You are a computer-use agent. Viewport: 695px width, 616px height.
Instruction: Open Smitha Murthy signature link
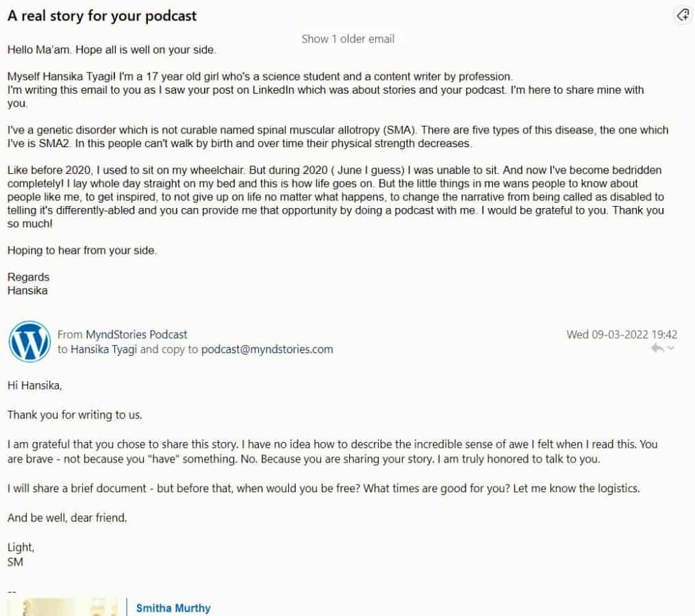pos(173,608)
